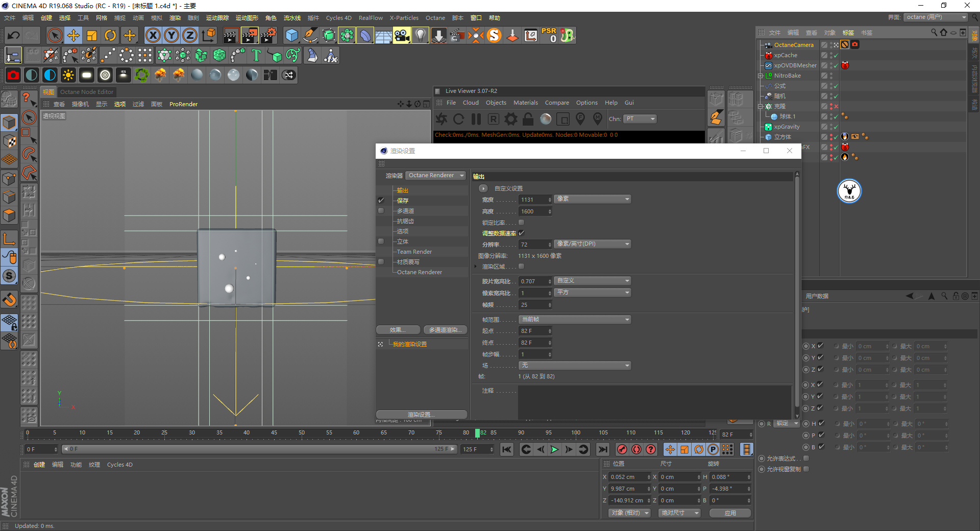Switch to the Octane Node Editor tab
980x531 pixels.
point(87,92)
